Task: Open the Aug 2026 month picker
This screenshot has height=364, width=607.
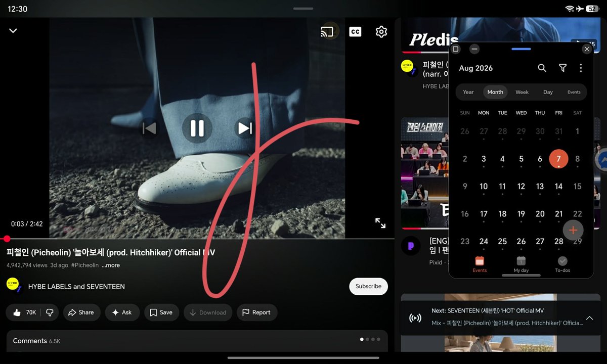Action: pos(475,68)
